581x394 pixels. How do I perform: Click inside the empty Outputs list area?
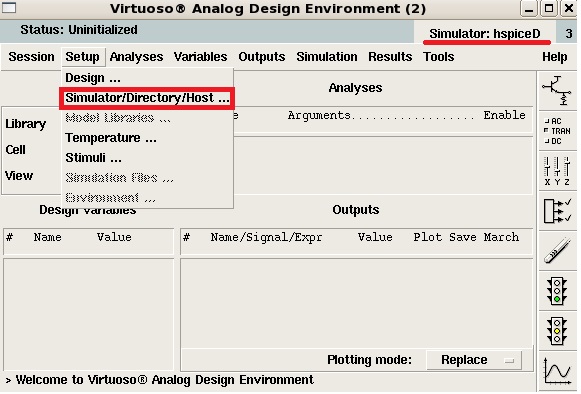tap(356, 303)
